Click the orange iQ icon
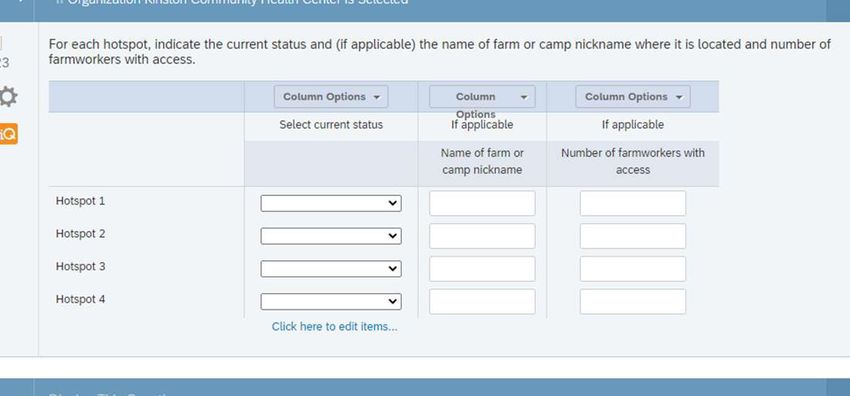Image resolution: width=850 pixels, height=396 pixels. point(8,133)
